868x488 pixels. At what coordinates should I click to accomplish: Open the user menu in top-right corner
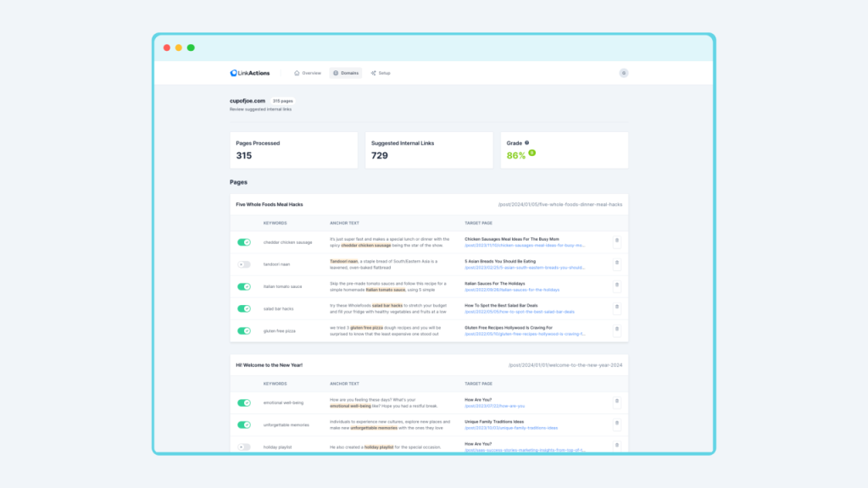(x=624, y=73)
